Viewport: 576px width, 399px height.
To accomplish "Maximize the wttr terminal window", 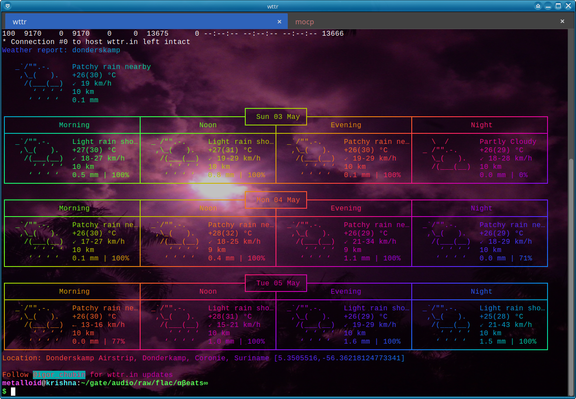I will coord(558,6).
